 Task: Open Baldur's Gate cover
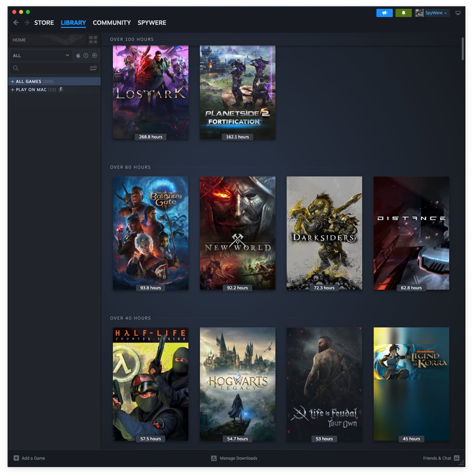pyautogui.click(x=151, y=233)
